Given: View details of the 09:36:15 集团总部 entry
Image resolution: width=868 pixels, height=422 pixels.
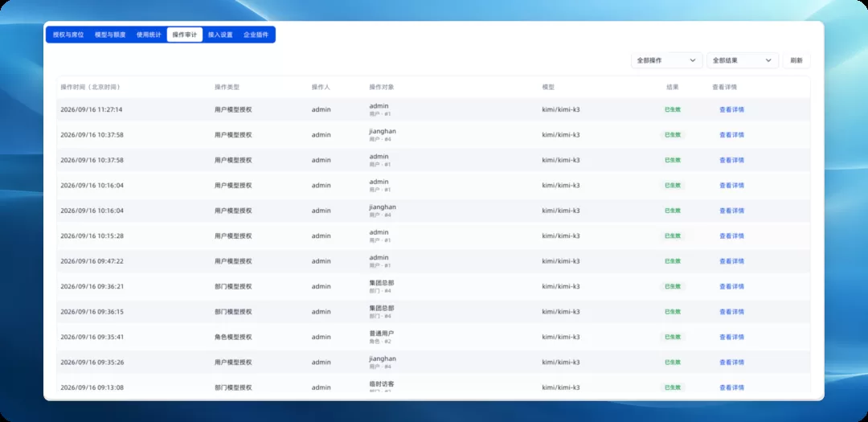Looking at the screenshot, I should click(x=731, y=312).
